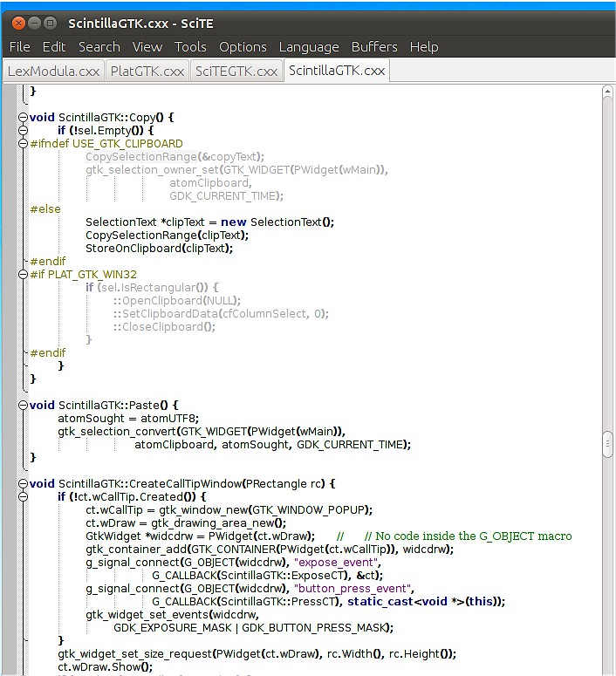Click the scroll-up arrow of the scrollbar
616x676 pixels.
pyautogui.click(x=607, y=92)
